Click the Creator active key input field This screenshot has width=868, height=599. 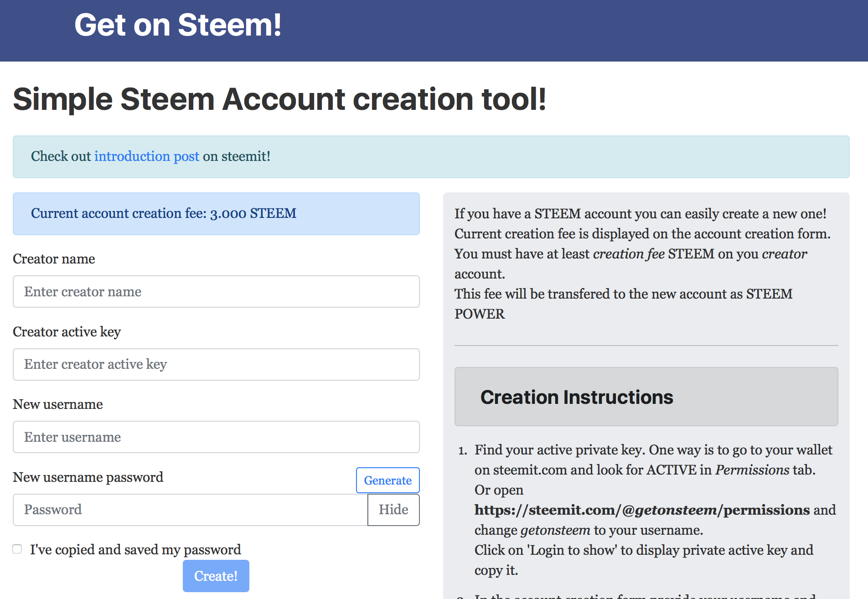coord(216,364)
